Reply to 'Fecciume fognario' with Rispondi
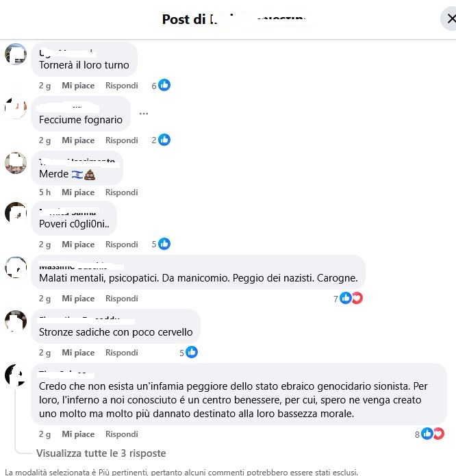The height and width of the screenshot is (476, 456). click(x=122, y=140)
